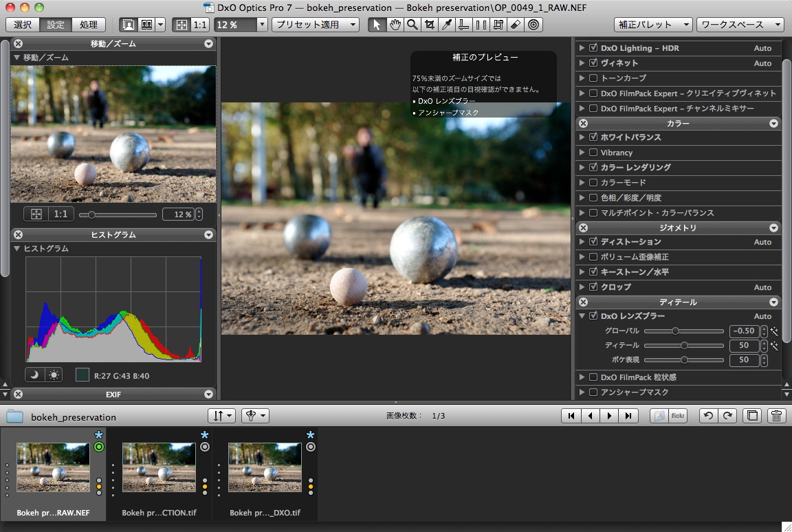Select the crop tool in toolbar
Image resolution: width=792 pixels, height=532 pixels.
click(x=430, y=25)
